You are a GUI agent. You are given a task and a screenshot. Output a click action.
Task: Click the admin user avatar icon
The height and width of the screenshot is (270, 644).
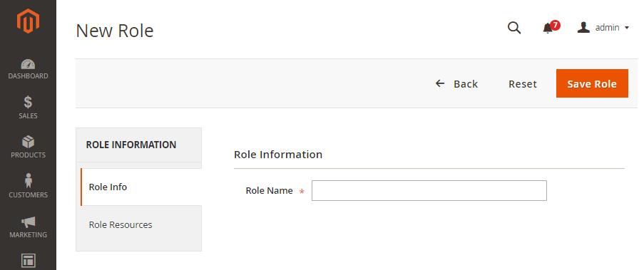[x=583, y=28]
